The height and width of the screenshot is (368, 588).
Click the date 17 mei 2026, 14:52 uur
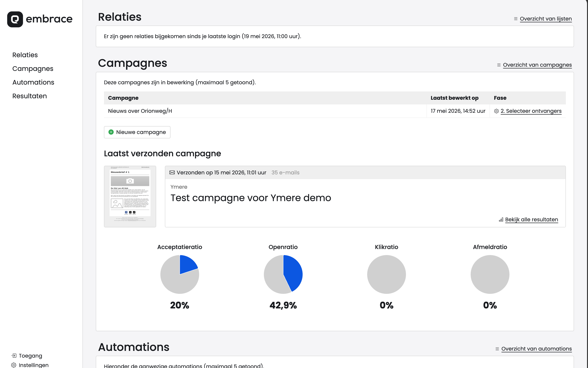pos(458,111)
